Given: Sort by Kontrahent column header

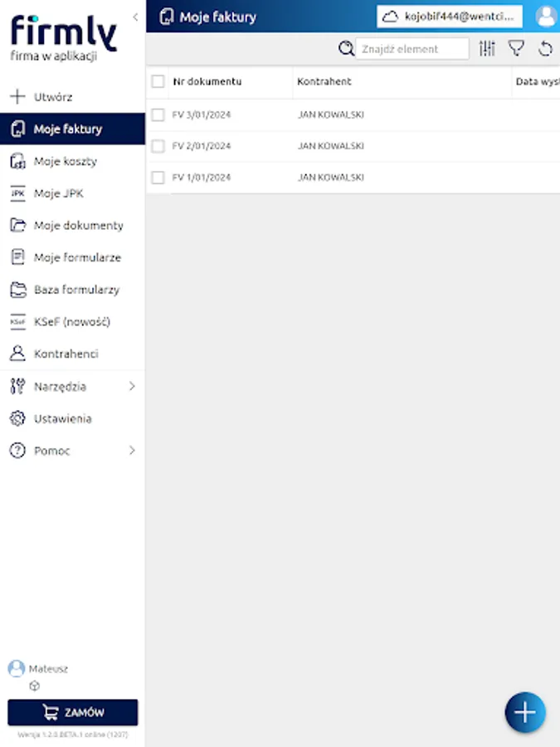Looking at the screenshot, I should point(324,81).
